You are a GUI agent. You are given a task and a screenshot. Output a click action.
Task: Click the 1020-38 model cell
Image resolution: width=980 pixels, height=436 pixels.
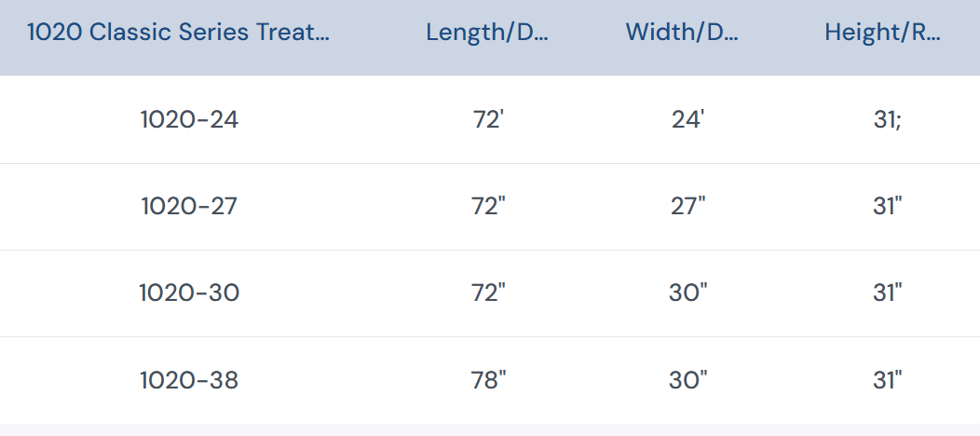[x=189, y=380]
